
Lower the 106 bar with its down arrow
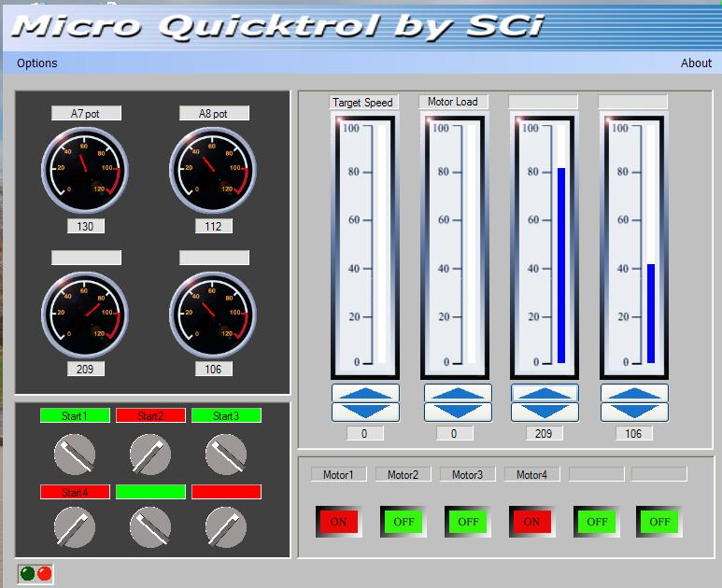pyautogui.click(x=634, y=412)
